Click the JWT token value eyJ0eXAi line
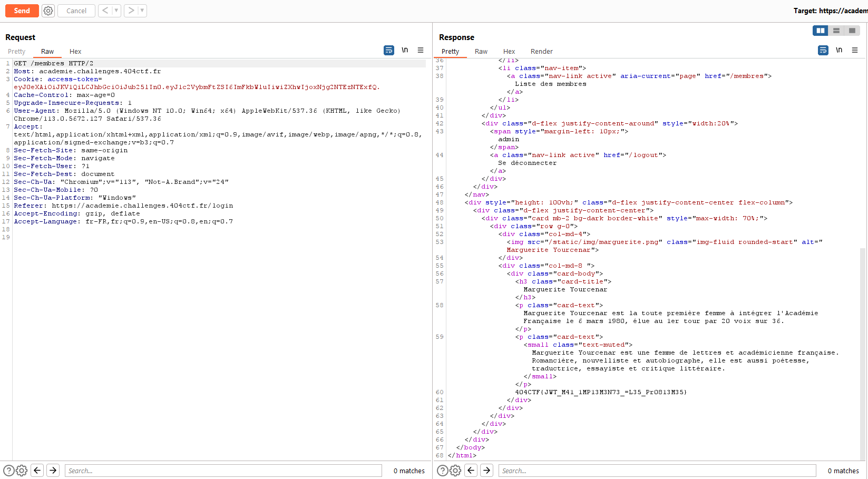 click(197, 87)
